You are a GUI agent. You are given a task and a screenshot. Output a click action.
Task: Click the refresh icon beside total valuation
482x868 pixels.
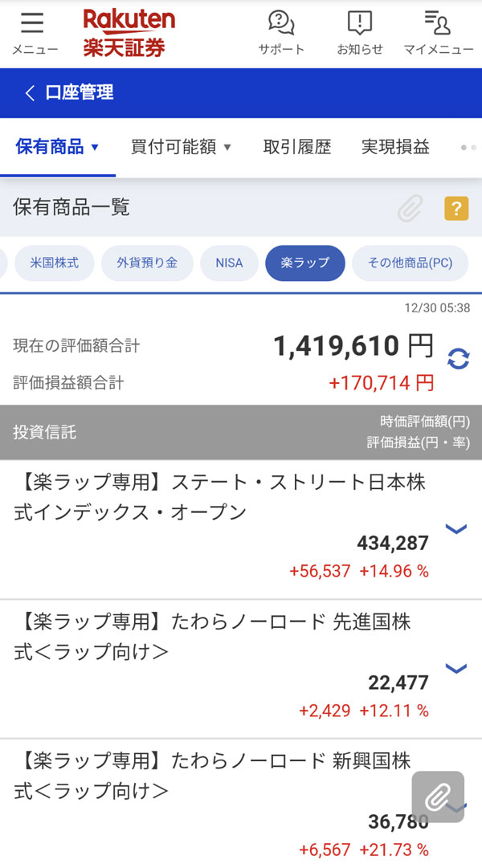[458, 359]
